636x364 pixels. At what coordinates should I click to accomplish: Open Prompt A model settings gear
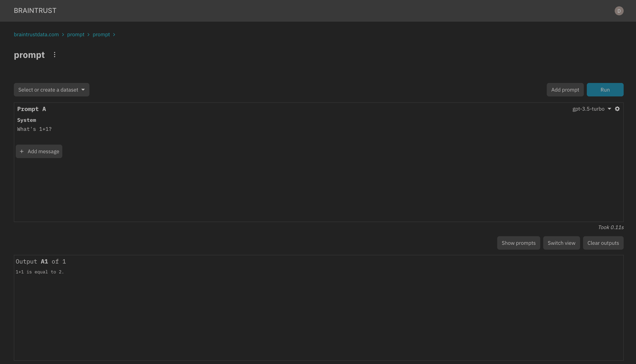click(x=617, y=109)
